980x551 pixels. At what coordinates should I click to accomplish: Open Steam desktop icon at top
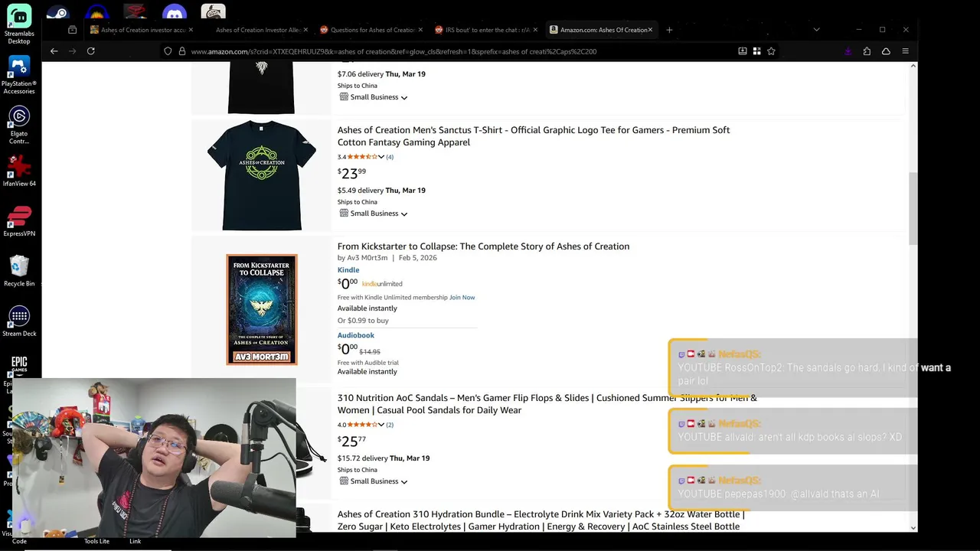[57, 13]
